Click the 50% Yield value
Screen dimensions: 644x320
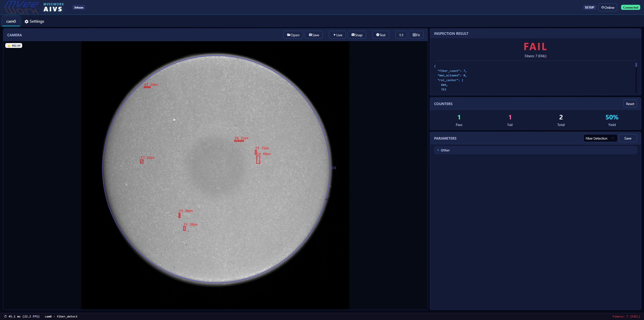612,117
